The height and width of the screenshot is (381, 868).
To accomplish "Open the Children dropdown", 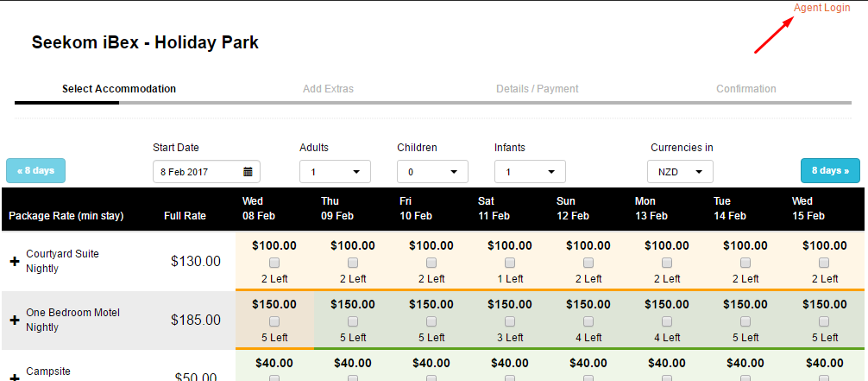I will click(x=432, y=172).
